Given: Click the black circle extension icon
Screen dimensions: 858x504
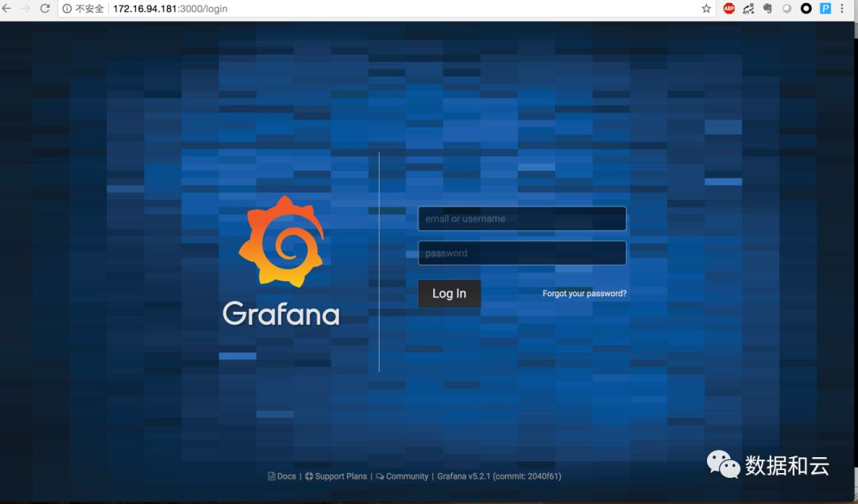Looking at the screenshot, I should [806, 9].
